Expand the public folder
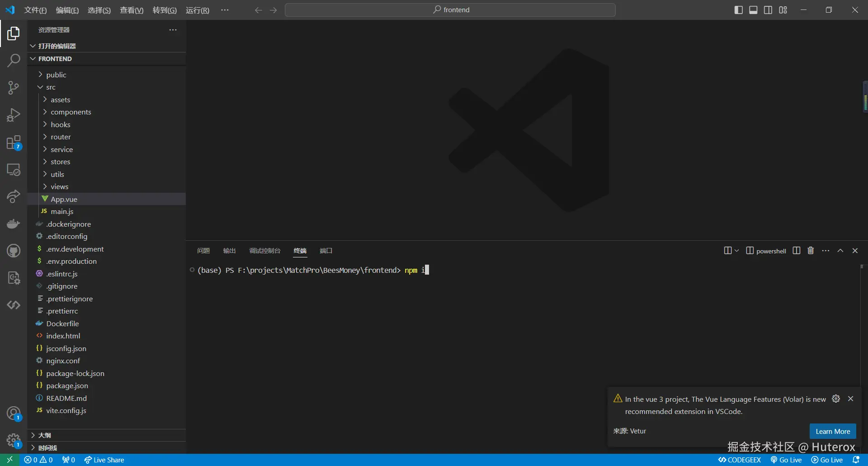Image resolution: width=868 pixels, height=466 pixels. coord(107,75)
